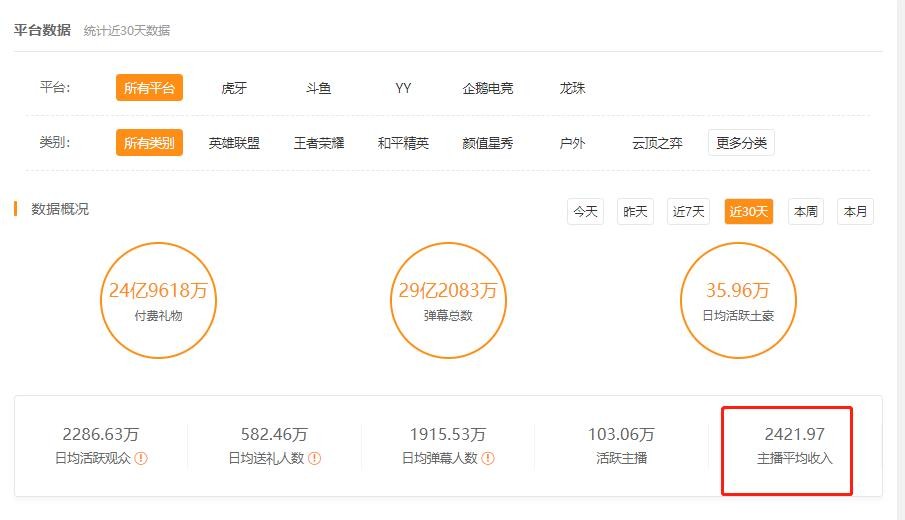Choose the YY platform option
The width and height of the screenshot is (905, 520).
click(x=403, y=88)
